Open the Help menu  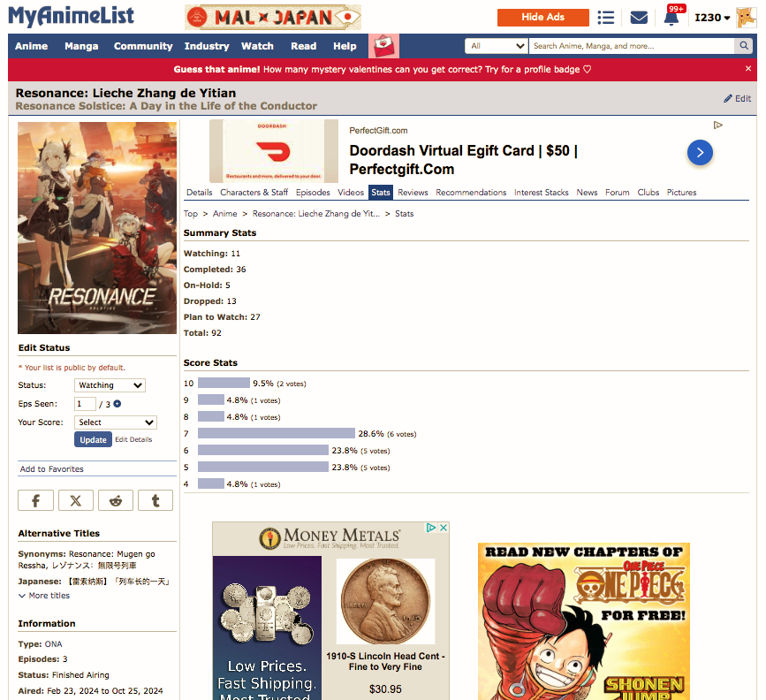click(345, 46)
